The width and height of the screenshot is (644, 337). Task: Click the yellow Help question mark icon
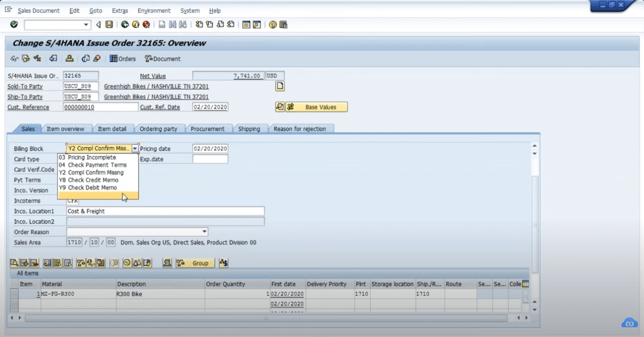[x=273, y=24]
